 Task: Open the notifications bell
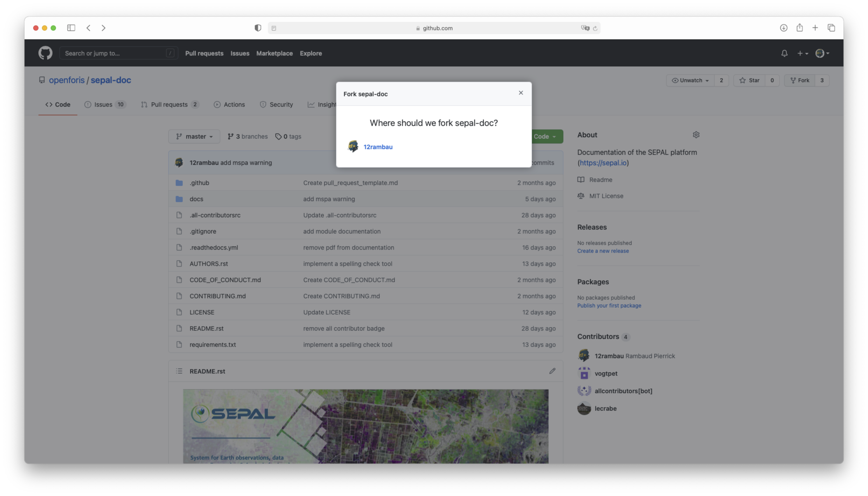coord(784,53)
